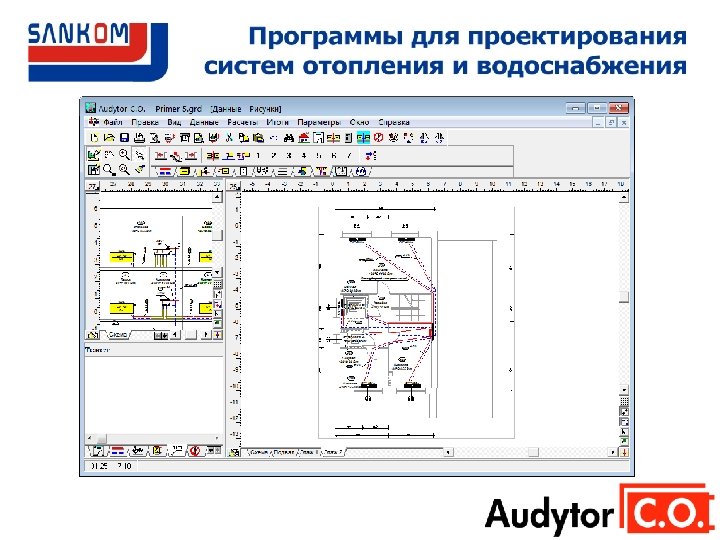This screenshot has height=540, width=720.
Task: Open the Справка menu
Action: (x=394, y=122)
